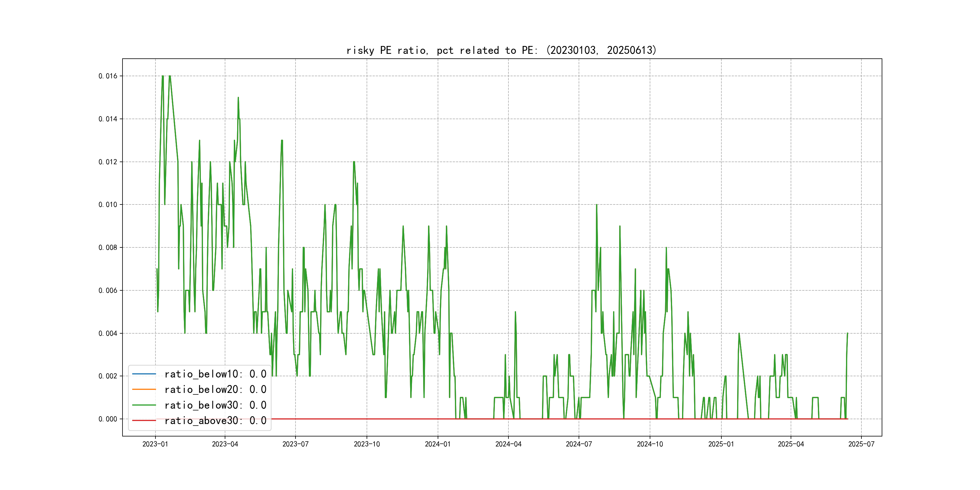980x490 pixels.
Task: Click the 0.000 y-axis tick label
Action: click(x=108, y=419)
